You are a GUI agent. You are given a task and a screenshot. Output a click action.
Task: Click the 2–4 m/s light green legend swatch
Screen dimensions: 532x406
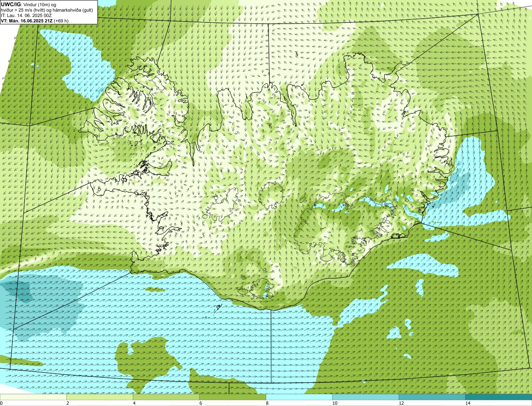tap(100, 397)
